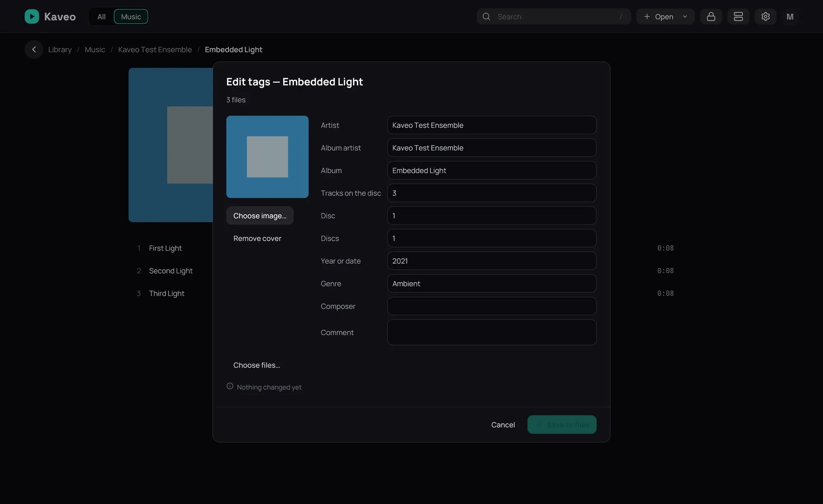The width and height of the screenshot is (823, 504).
Task: Edit the Artist field
Action: click(492, 125)
